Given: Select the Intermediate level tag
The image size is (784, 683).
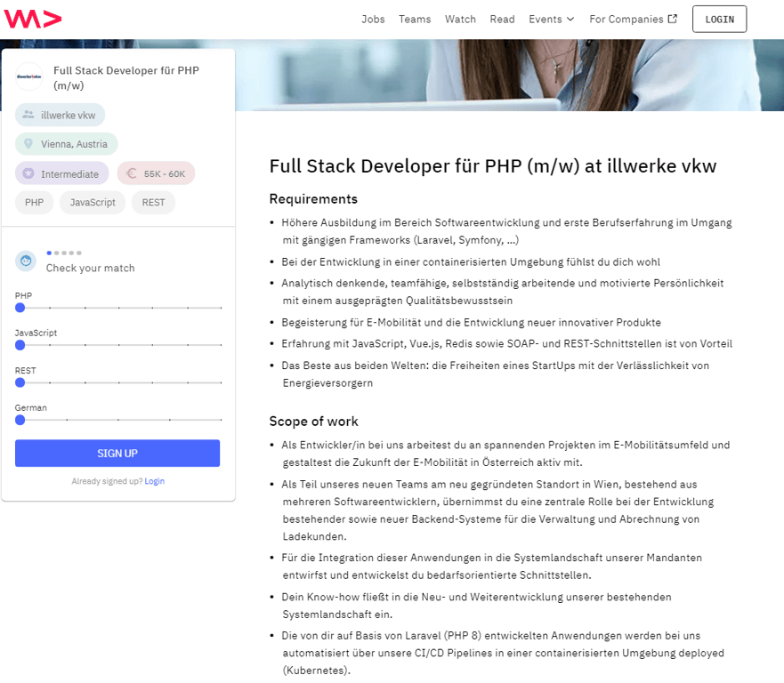Looking at the screenshot, I should (62, 173).
